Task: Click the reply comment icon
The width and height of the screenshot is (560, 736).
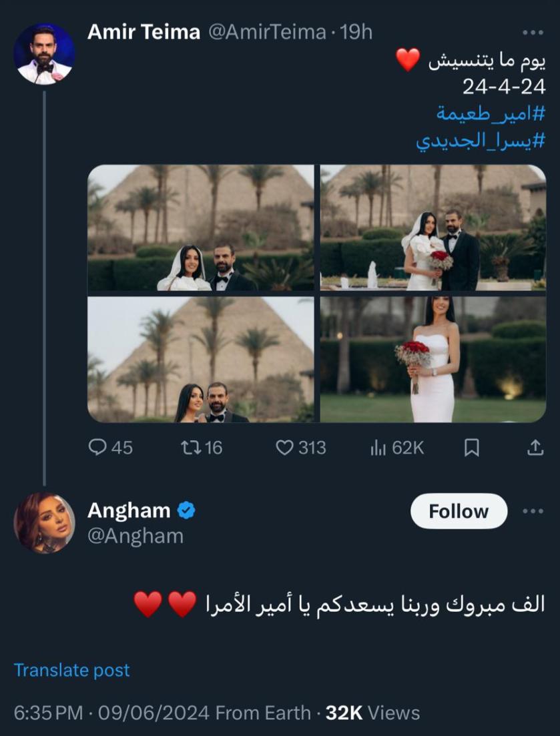Action: [x=98, y=447]
